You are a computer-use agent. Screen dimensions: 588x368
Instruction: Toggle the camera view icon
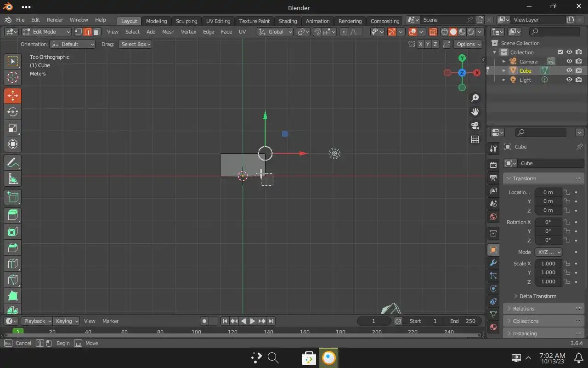[475, 126]
